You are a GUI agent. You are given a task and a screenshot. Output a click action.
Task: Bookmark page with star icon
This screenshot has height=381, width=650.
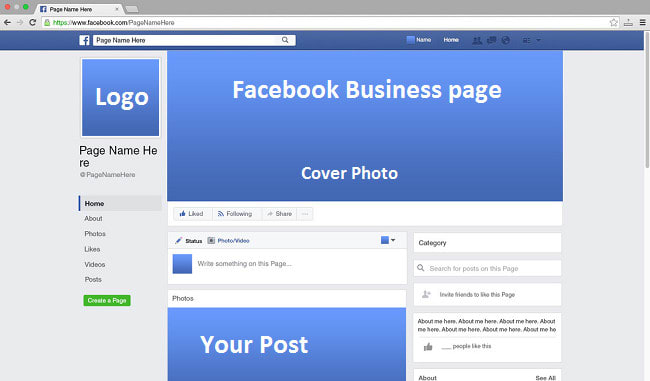pyautogui.click(x=614, y=22)
